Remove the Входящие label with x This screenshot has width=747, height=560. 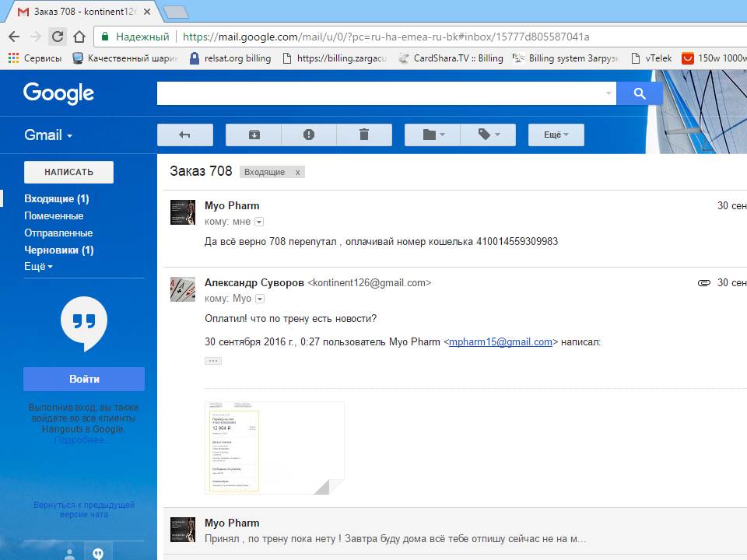pyautogui.click(x=297, y=172)
